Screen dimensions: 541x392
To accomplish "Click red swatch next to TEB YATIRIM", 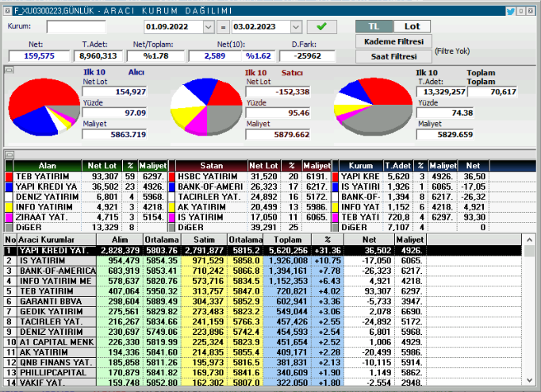I will tap(9, 176).
